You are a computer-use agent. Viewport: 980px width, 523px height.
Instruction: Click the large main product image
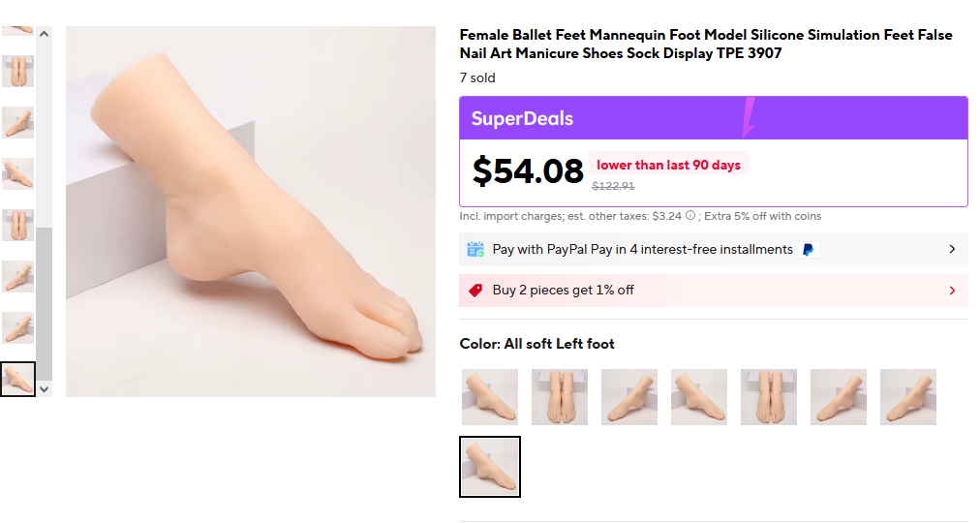point(251,211)
